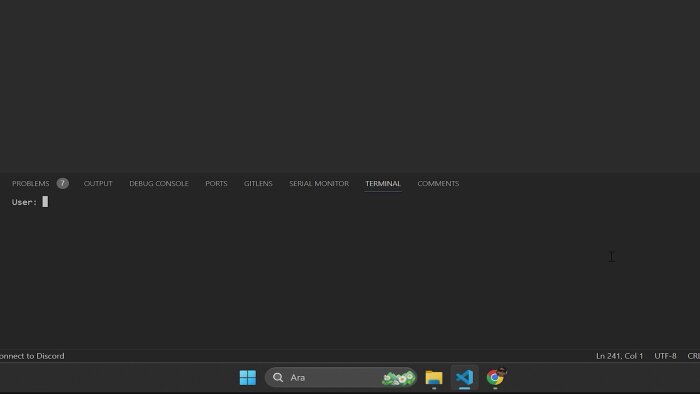Open the Problems panel tab
The image size is (700, 394).
[x=30, y=183]
